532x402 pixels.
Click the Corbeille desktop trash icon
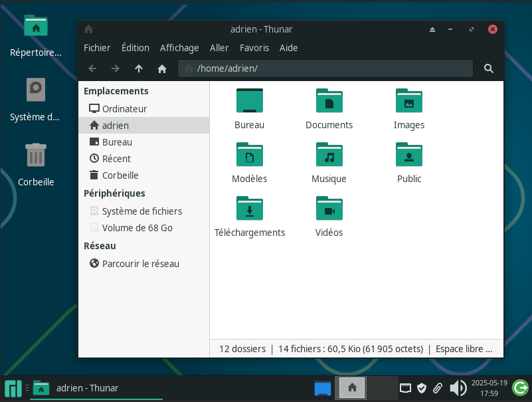coord(36,155)
